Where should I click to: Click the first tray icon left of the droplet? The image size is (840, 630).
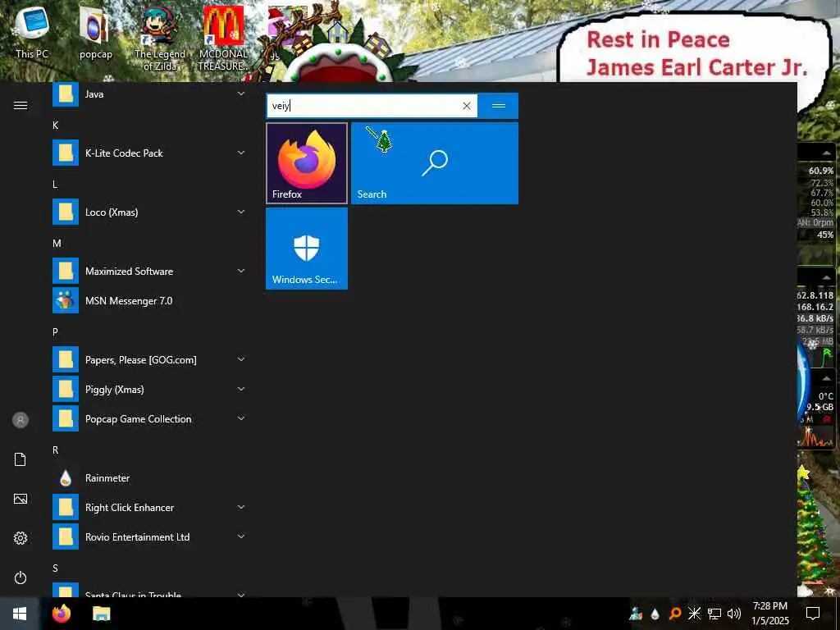click(636, 614)
